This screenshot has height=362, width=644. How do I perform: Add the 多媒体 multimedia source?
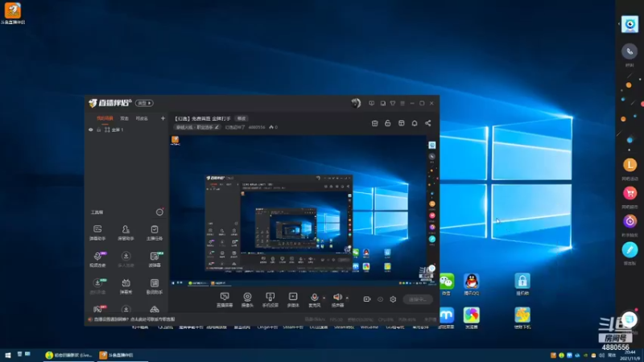[x=293, y=299]
